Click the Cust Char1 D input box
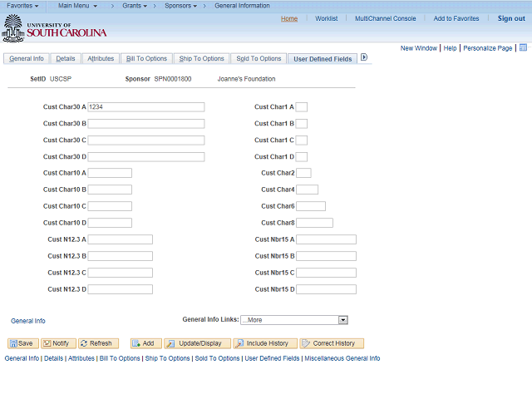The width and height of the screenshot is (532, 399). pos(302,157)
